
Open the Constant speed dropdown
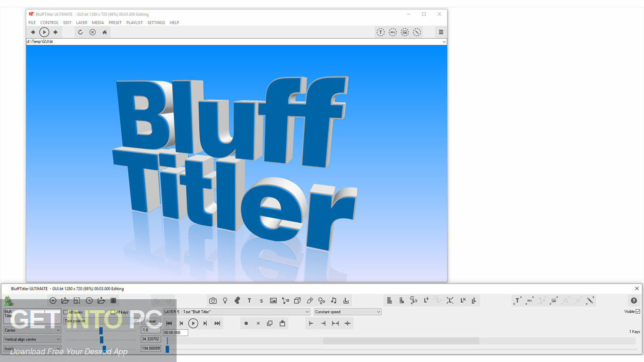click(x=348, y=312)
